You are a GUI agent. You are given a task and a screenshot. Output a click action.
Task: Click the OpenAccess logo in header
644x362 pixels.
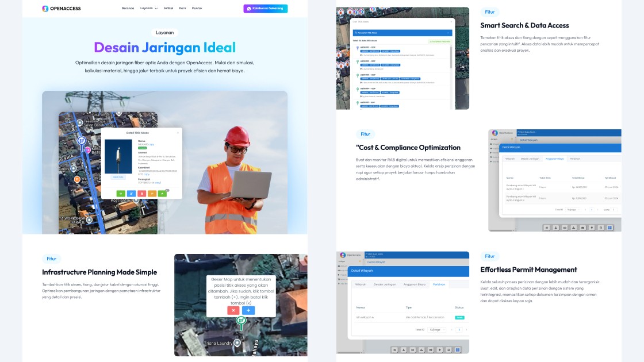pos(62,8)
